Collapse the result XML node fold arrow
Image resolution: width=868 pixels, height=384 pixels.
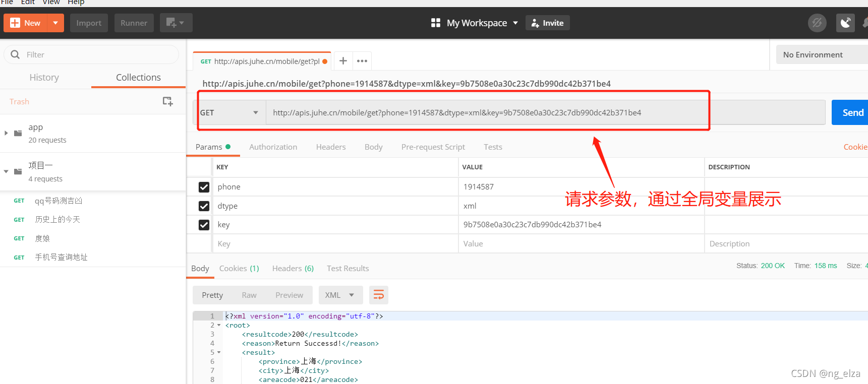coord(219,353)
